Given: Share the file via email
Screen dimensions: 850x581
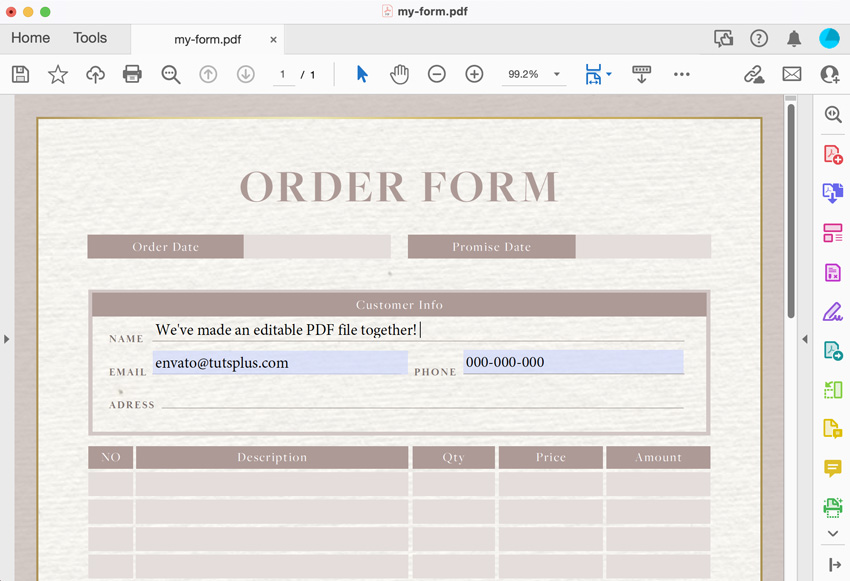Looking at the screenshot, I should click(x=792, y=73).
